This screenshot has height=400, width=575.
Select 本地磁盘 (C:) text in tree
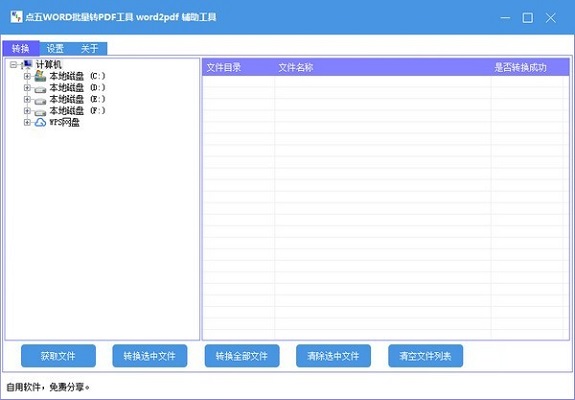pyautogui.click(x=77, y=76)
